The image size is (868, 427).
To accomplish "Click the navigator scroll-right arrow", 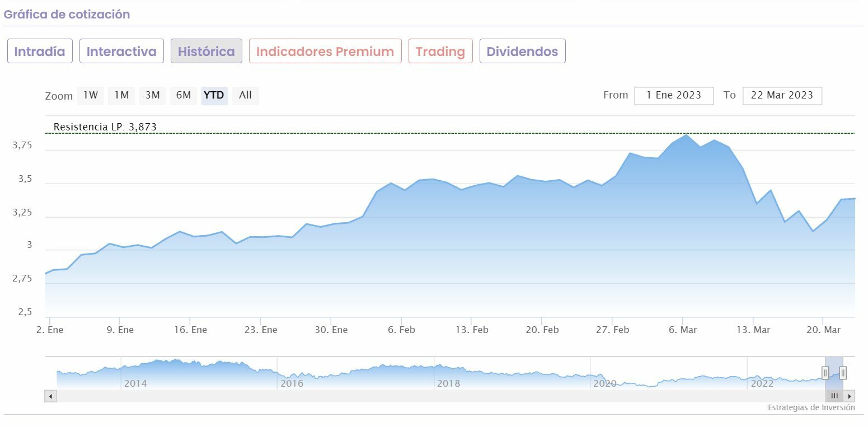I will [850, 396].
